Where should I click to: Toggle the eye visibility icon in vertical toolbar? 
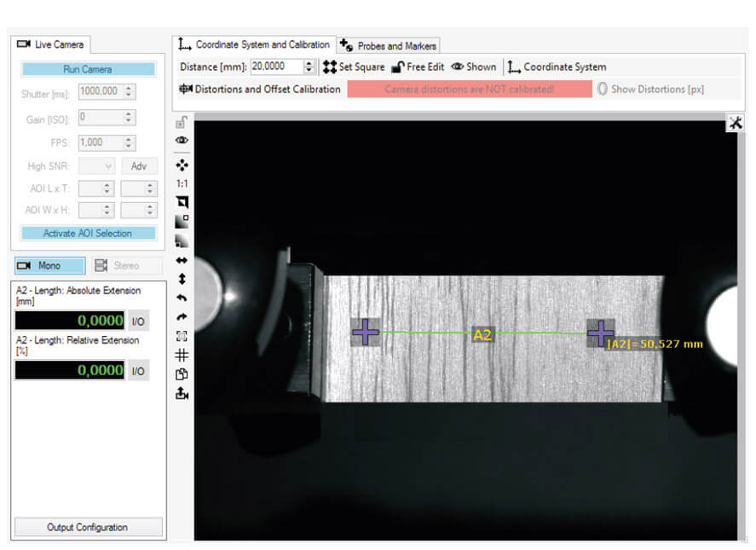(x=182, y=141)
